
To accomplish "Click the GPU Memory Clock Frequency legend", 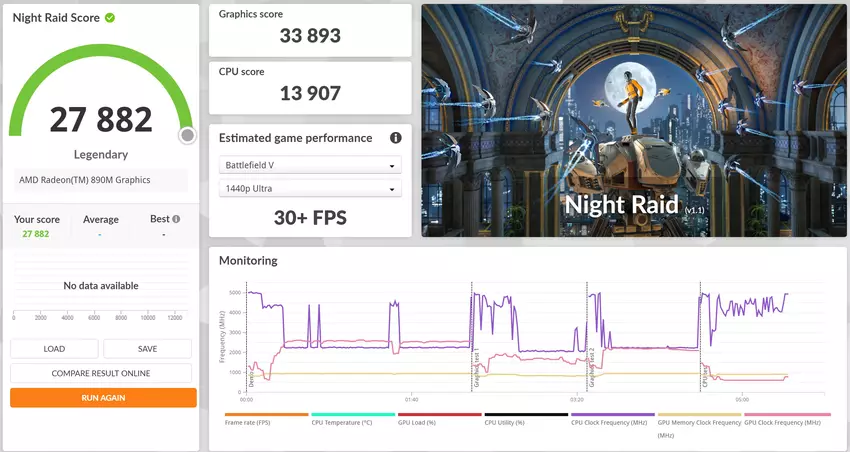I will pyautogui.click(x=699, y=422).
